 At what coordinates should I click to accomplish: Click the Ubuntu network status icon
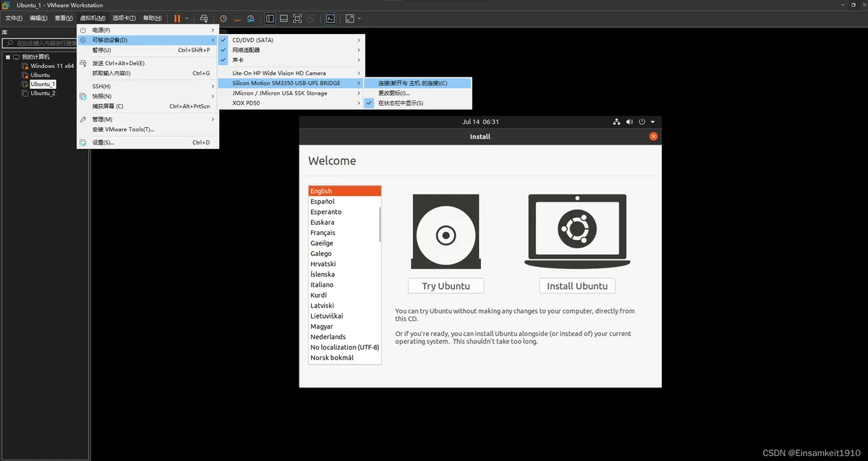(616, 122)
